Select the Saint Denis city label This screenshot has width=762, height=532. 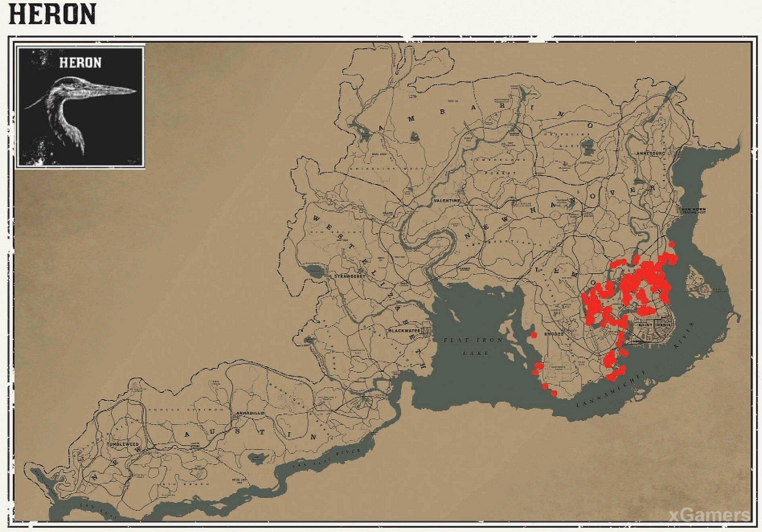tap(654, 325)
